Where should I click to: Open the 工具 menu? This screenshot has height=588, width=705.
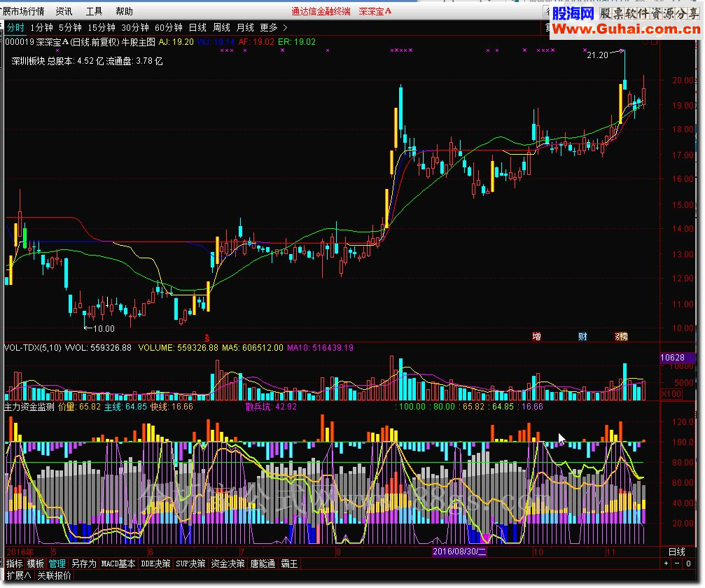pyautogui.click(x=94, y=11)
